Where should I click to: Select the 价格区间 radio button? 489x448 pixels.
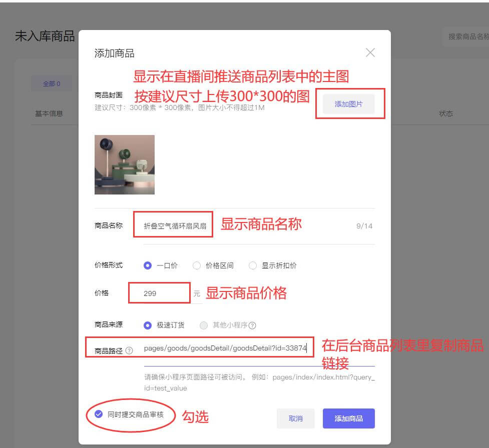point(197,265)
